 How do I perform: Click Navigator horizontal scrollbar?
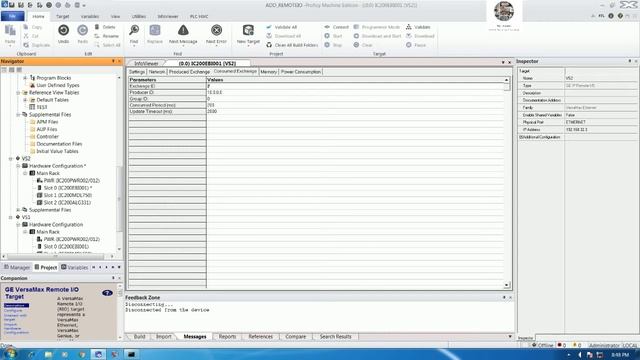pos(57,256)
